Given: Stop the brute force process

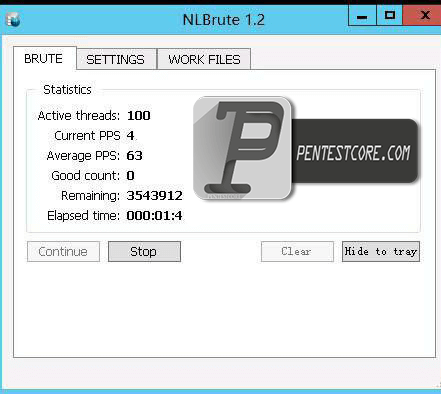Looking at the screenshot, I should coord(144,252).
